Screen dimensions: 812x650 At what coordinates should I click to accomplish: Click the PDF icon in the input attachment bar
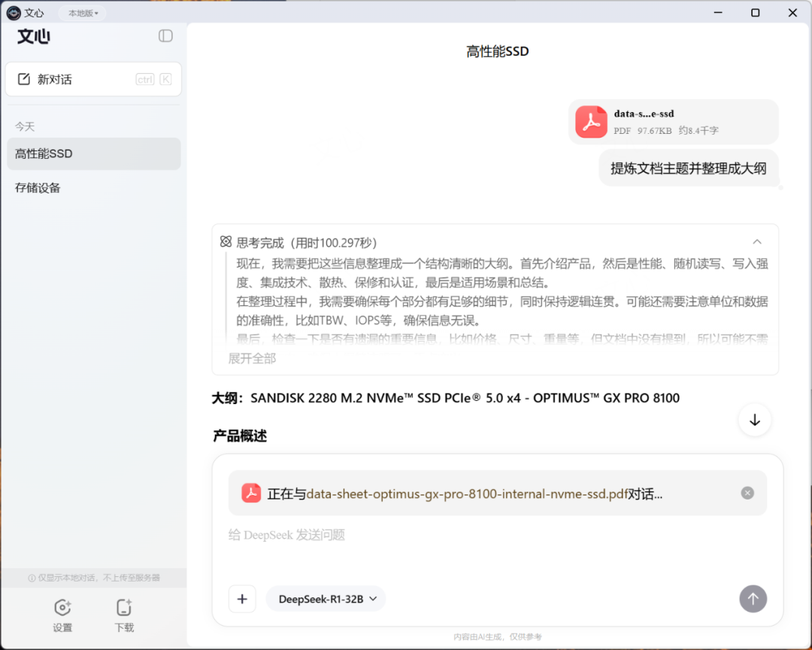point(251,493)
